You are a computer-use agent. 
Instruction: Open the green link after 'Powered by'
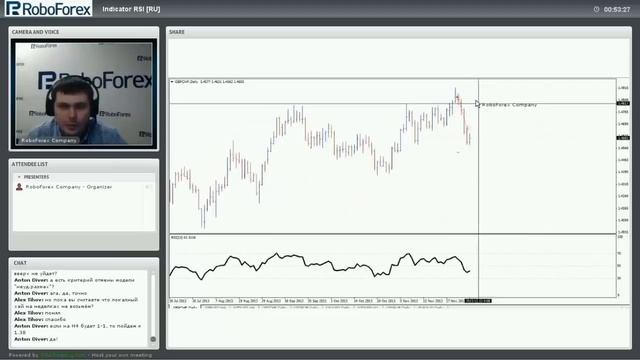(x=63, y=355)
